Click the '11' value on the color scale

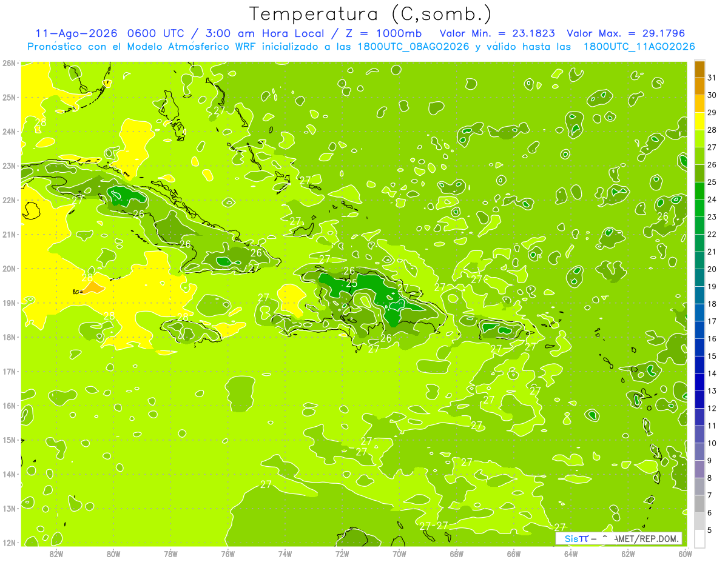pyautogui.click(x=712, y=426)
